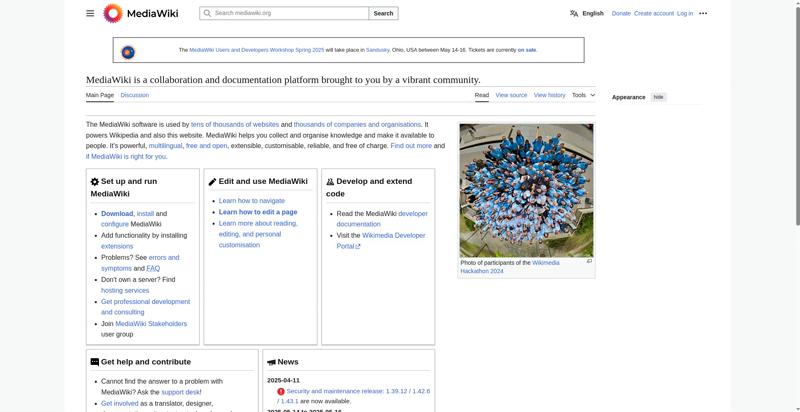Image resolution: width=800 pixels, height=412 pixels.
Task: Open 'Learn more about reading, editing' link
Action: coord(258,234)
